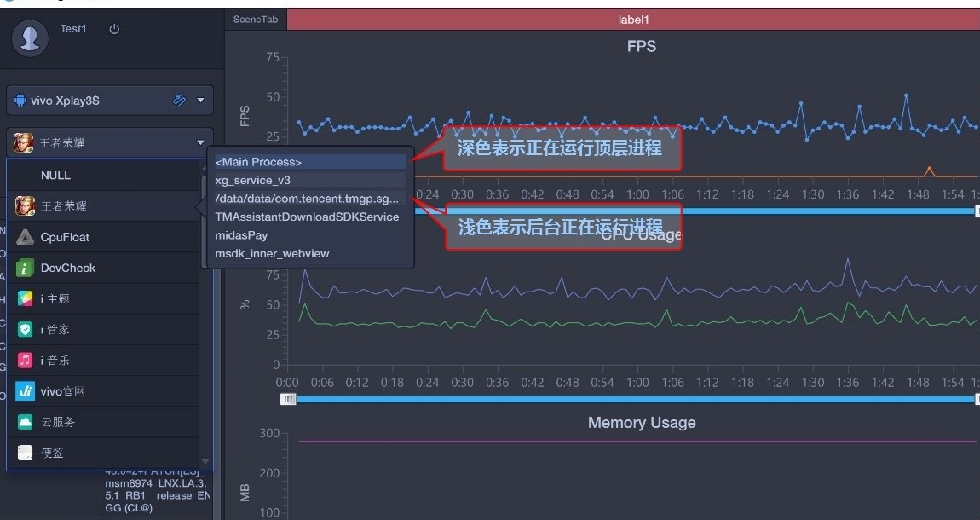This screenshot has width=980, height=520.
Task: Click the FPS peak data point near 1:48
Action: [x=906, y=95]
